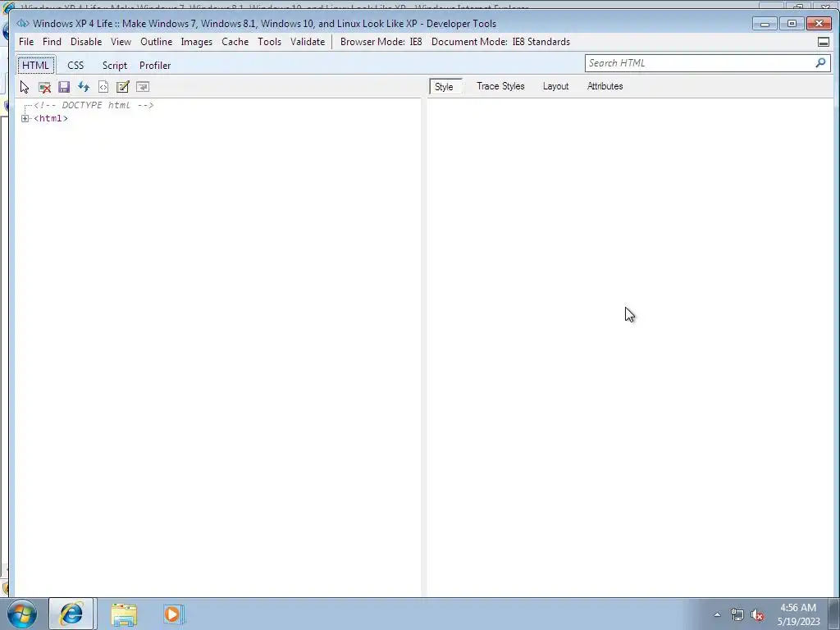Open the Images menu

[x=197, y=42]
